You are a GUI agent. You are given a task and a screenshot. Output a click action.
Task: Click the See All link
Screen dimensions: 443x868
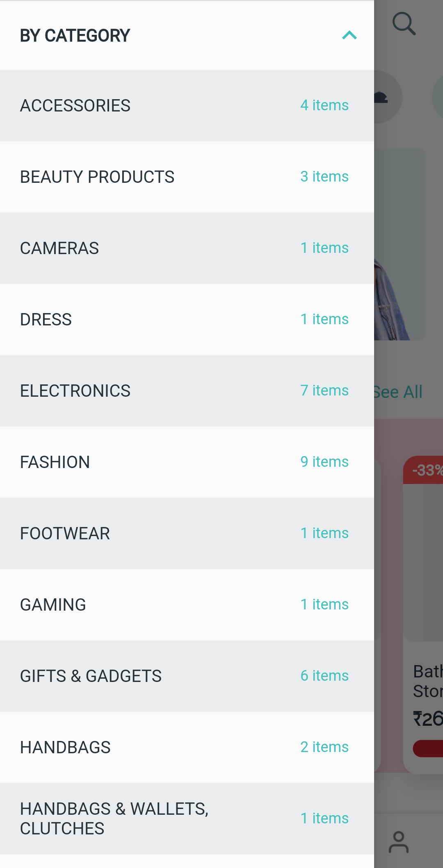398,392
